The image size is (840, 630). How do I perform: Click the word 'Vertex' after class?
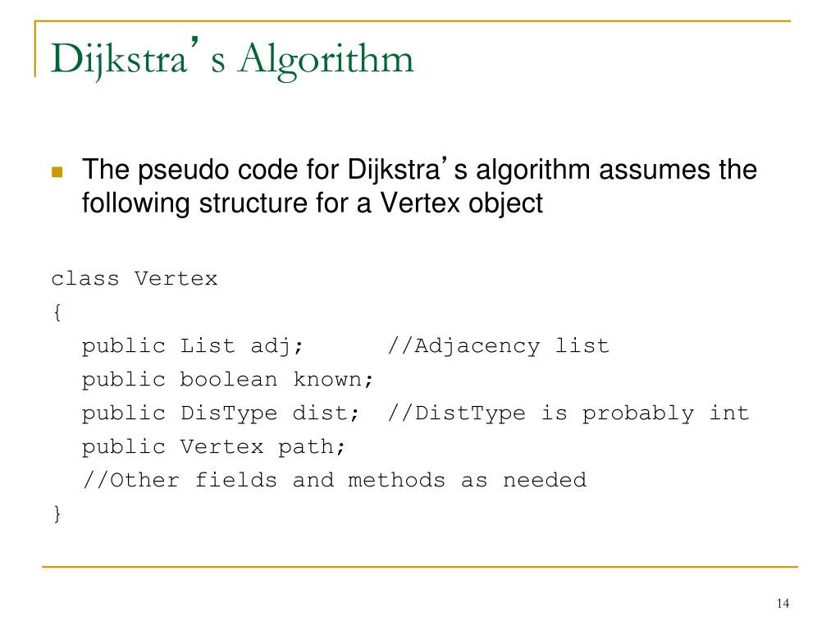click(x=176, y=279)
